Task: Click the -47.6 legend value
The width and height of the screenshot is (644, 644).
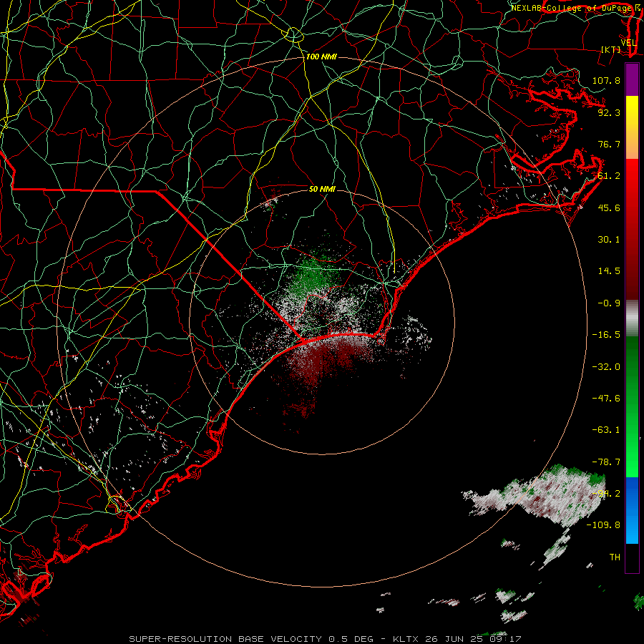Action: [606, 399]
